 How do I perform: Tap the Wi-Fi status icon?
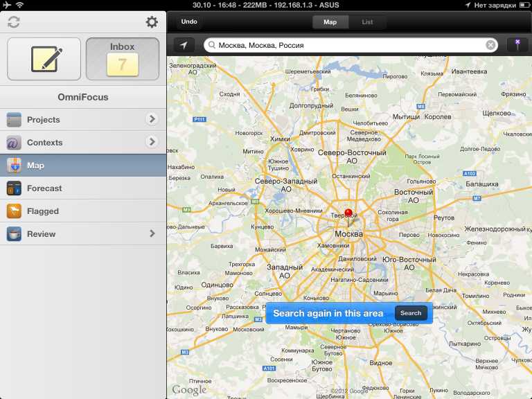(x=20, y=5)
